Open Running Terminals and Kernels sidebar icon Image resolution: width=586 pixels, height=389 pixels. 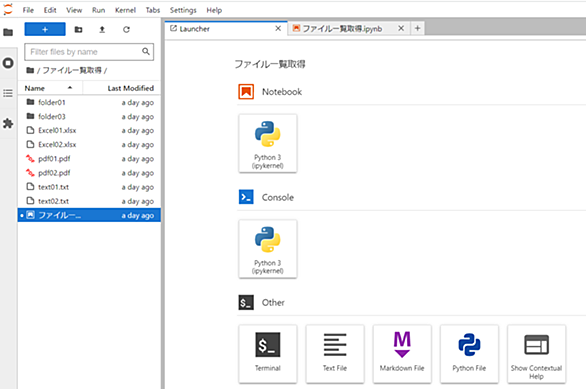tap(8, 63)
